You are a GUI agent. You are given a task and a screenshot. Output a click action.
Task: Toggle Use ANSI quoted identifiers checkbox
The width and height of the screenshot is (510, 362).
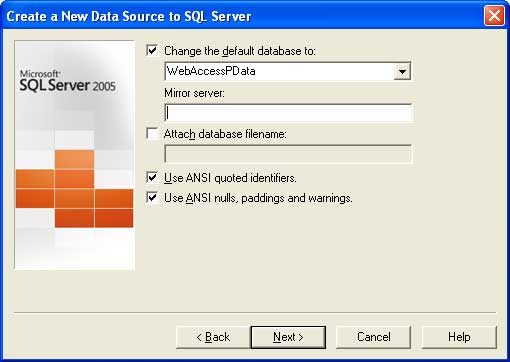click(152, 178)
